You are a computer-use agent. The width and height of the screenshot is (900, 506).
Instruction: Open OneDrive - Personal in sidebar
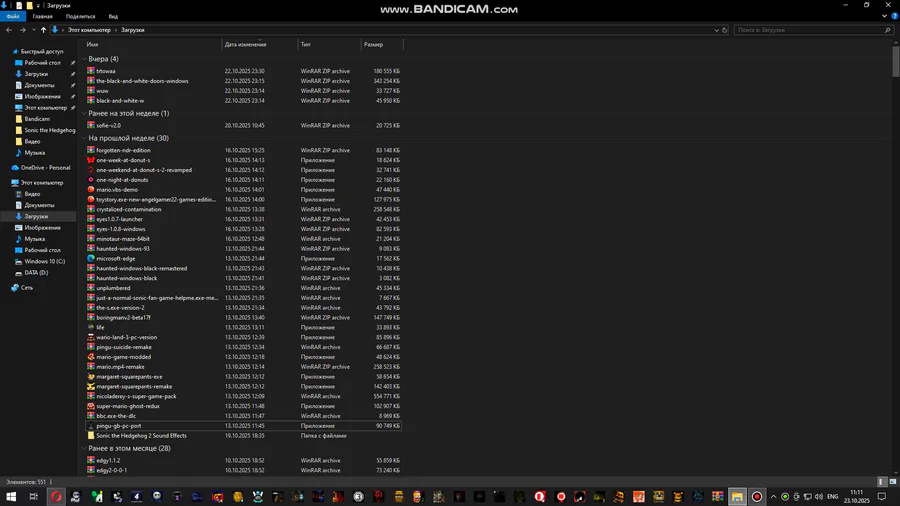[x=45, y=168]
